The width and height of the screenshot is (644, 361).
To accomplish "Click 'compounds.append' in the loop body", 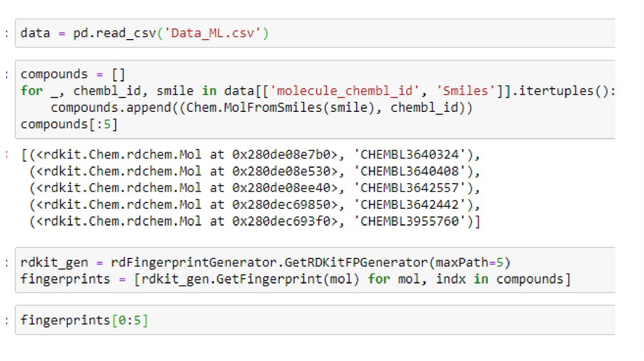I will click(104, 108).
